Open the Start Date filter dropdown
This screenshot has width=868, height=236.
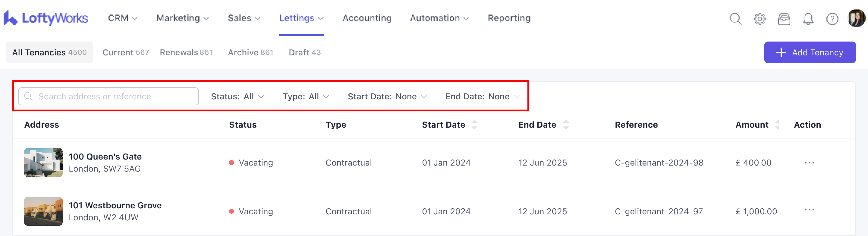(387, 97)
